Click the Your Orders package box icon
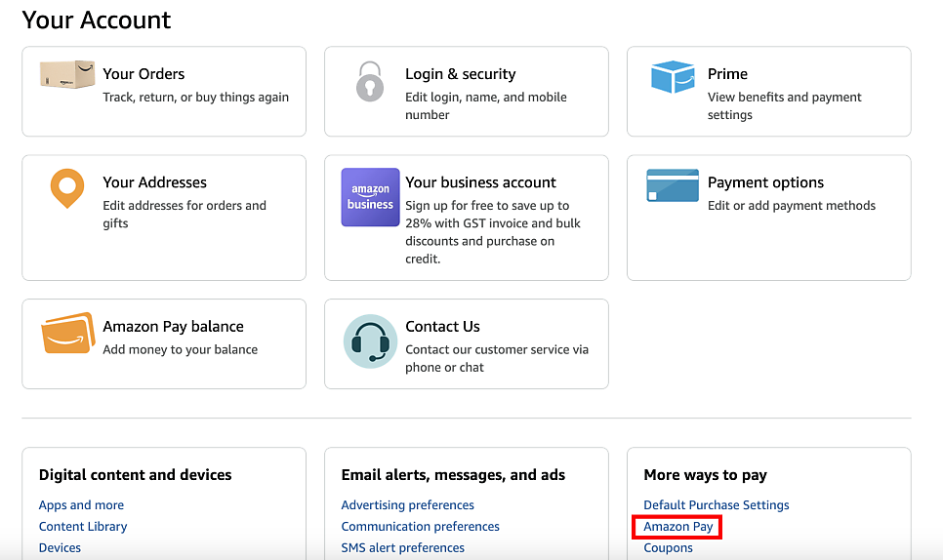 67,74
